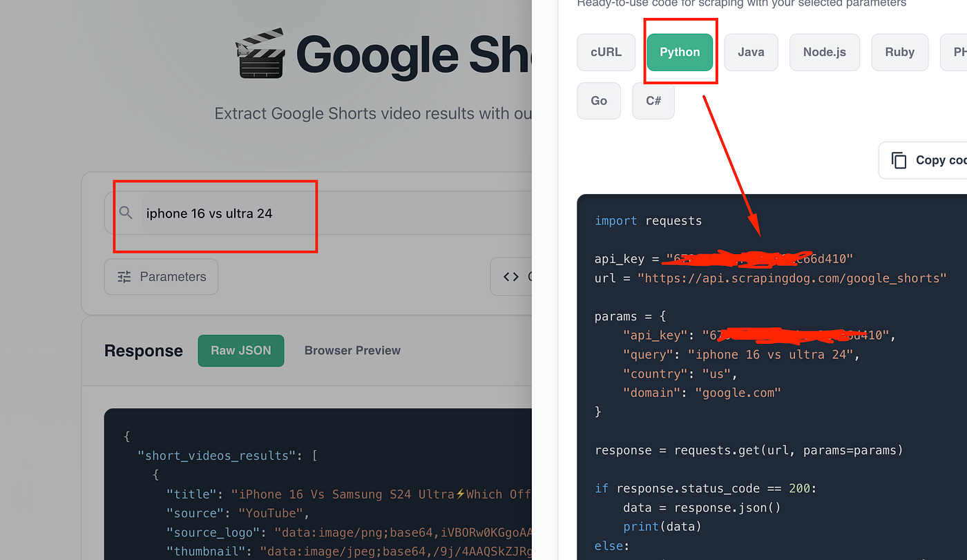Click the clapperboard logo icon
967x560 pixels.
point(260,52)
